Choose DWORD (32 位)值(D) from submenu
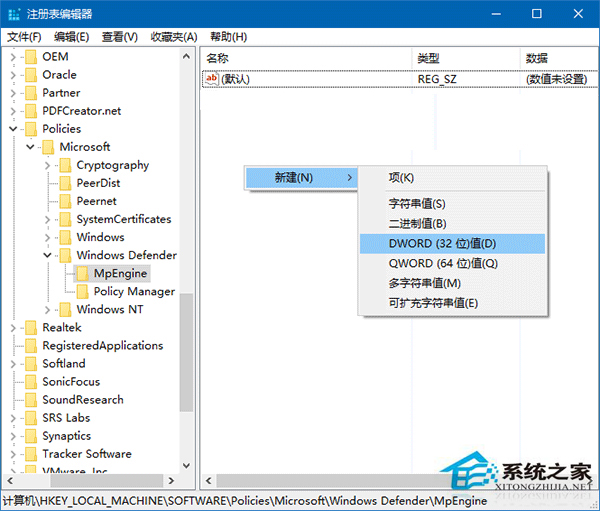This screenshot has height=511, width=600. [452, 244]
